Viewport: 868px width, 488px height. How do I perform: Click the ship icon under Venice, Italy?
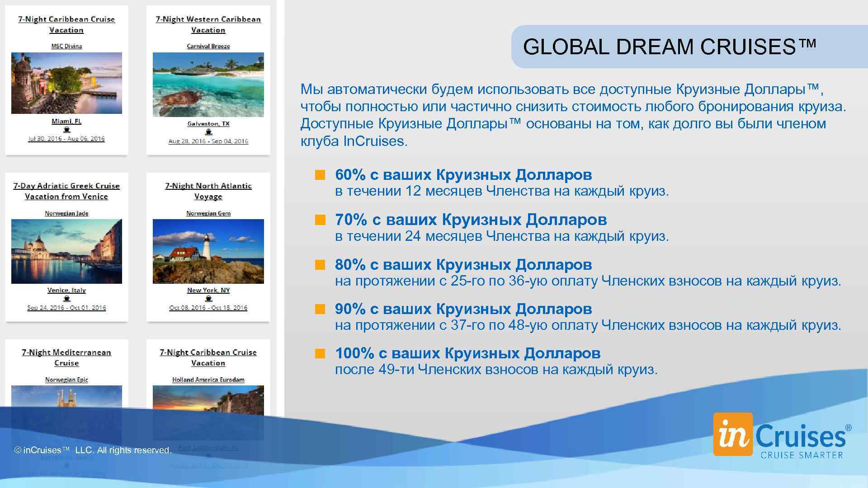pos(66,299)
